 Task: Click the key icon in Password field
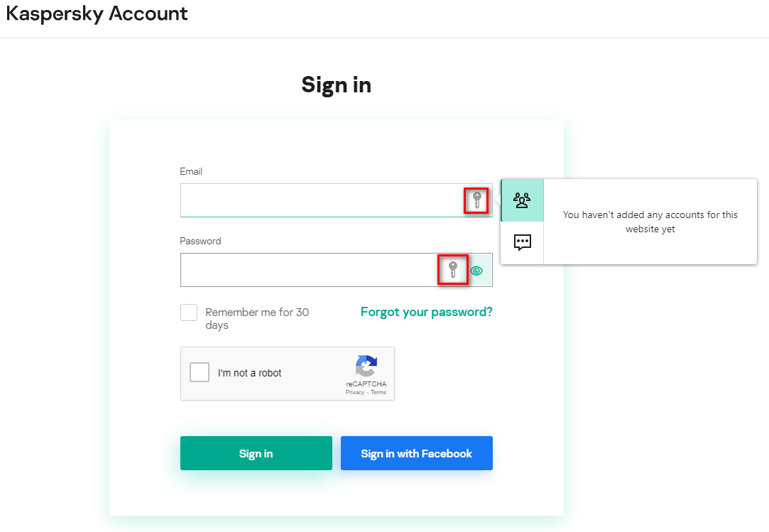(453, 270)
